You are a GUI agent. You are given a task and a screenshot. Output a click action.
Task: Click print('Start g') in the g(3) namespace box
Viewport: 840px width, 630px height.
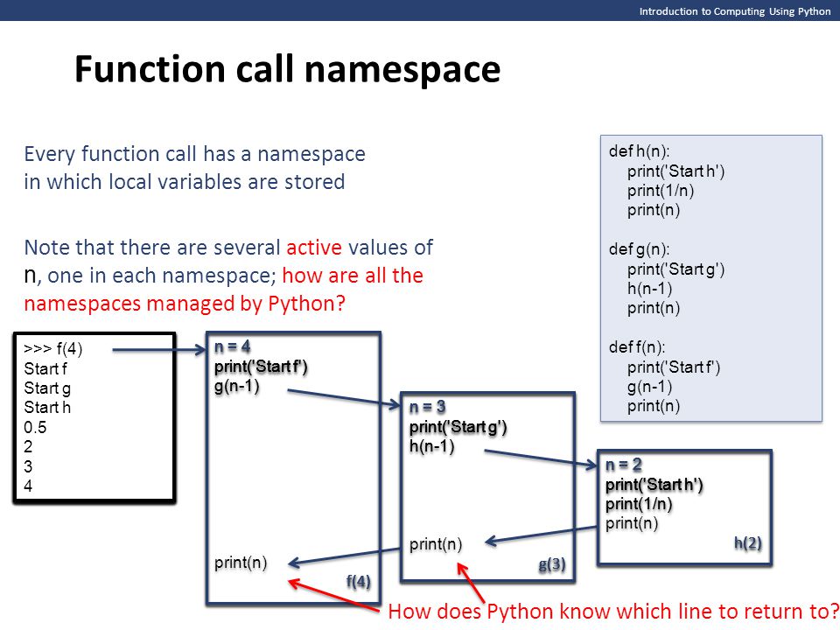[x=458, y=427]
